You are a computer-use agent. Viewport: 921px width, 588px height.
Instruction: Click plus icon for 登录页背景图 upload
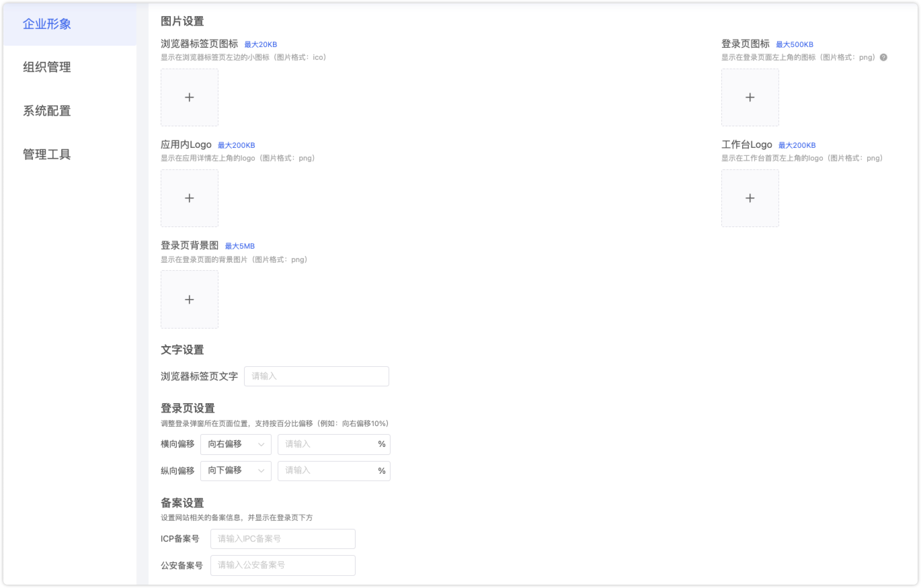pos(189,299)
